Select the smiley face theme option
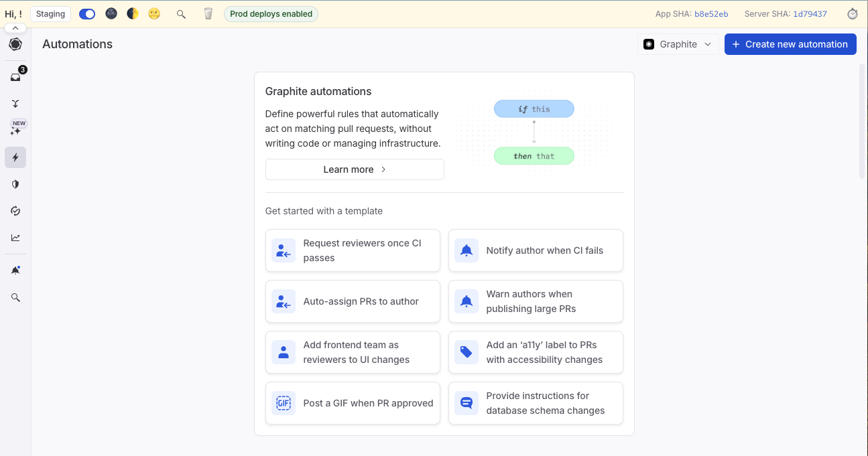Screen dimensions: 868x456 point(154,13)
